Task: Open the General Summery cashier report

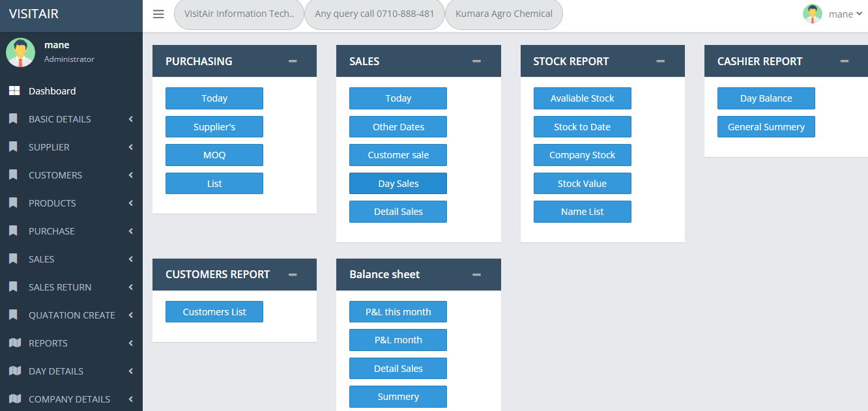Action: click(766, 127)
